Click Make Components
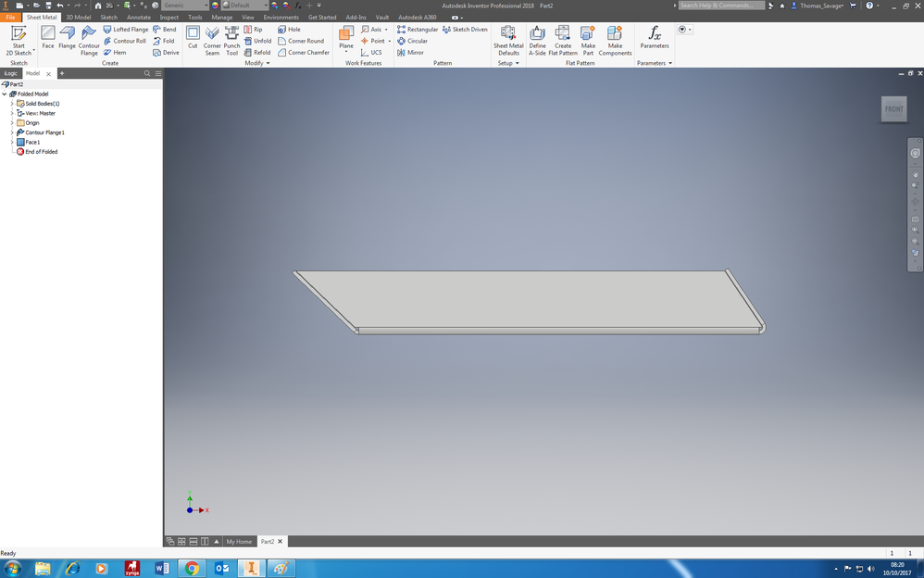The height and width of the screenshot is (578, 924). [615, 40]
